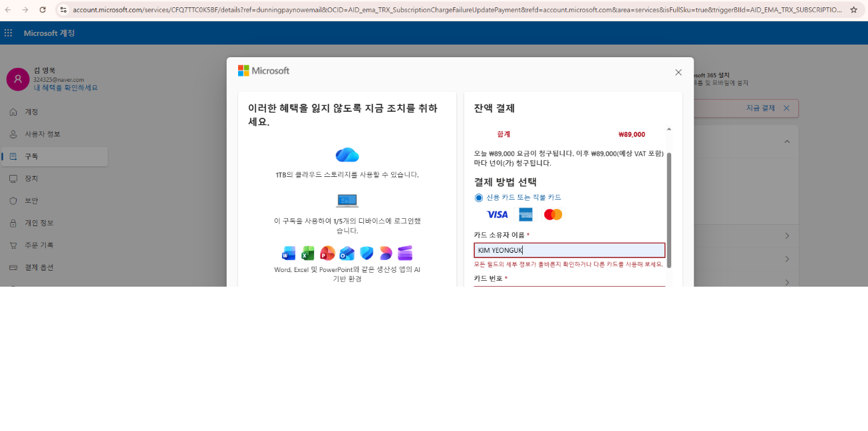Click the payment panel scrollbar thumb

(669, 210)
